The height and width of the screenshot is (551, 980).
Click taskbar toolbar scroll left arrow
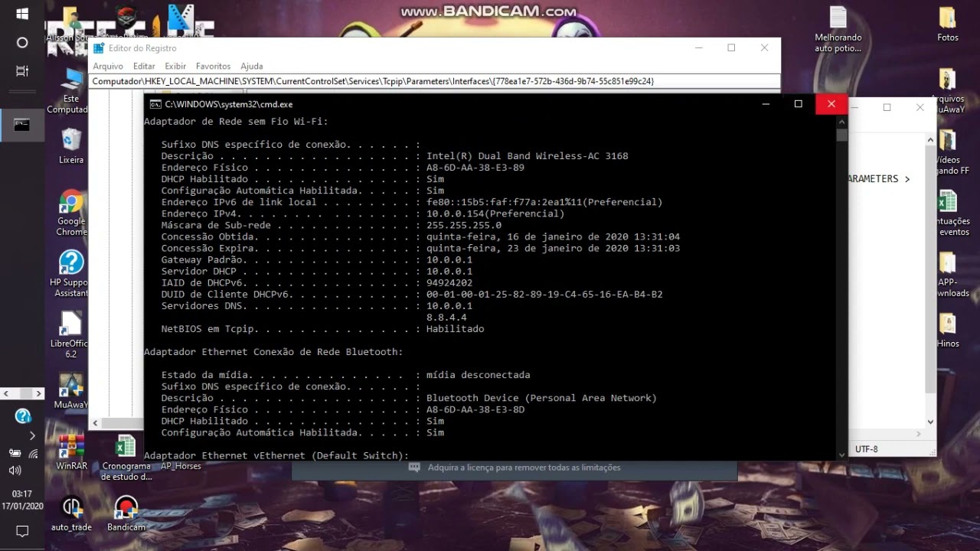[x=5, y=393]
